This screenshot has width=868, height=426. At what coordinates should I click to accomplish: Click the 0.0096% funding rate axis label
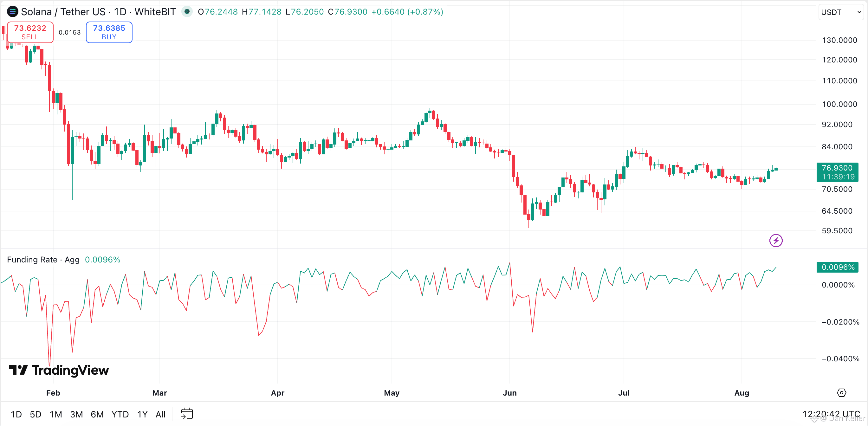(x=837, y=267)
